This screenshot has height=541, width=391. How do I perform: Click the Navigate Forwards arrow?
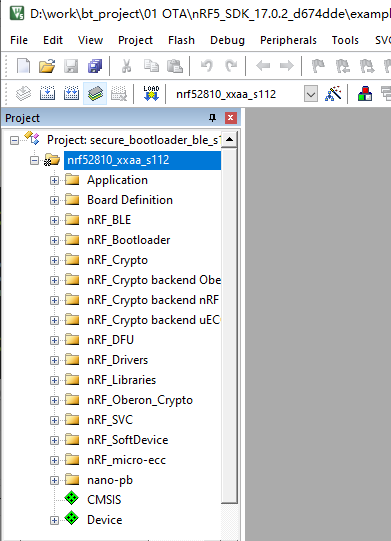(x=286, y=66)
